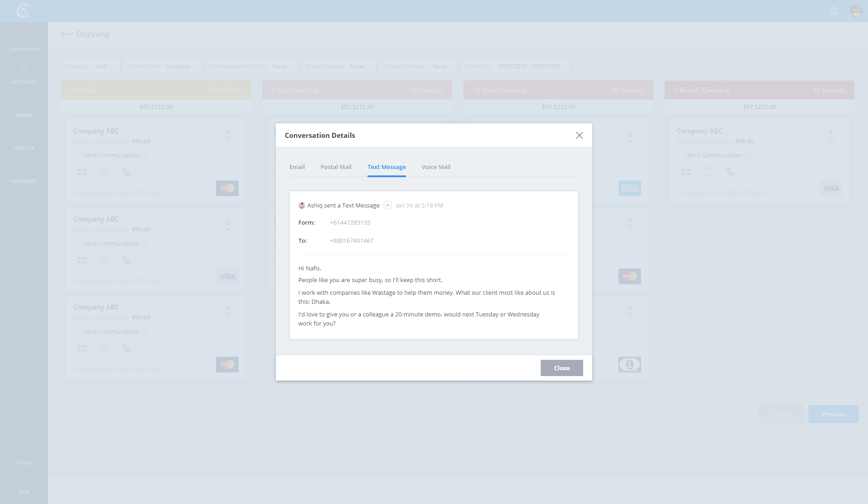The height and width of the screenshot is (504, 868).
Task: Enable Send Communication in 1 Month Overdue card
Action: (680, 155)
